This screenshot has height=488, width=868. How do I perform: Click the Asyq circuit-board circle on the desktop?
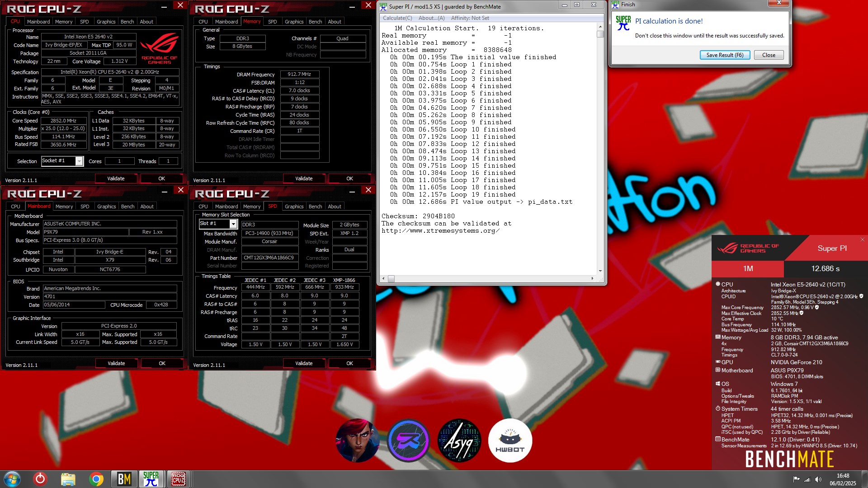pyautogui.click(x=459, y=440)
